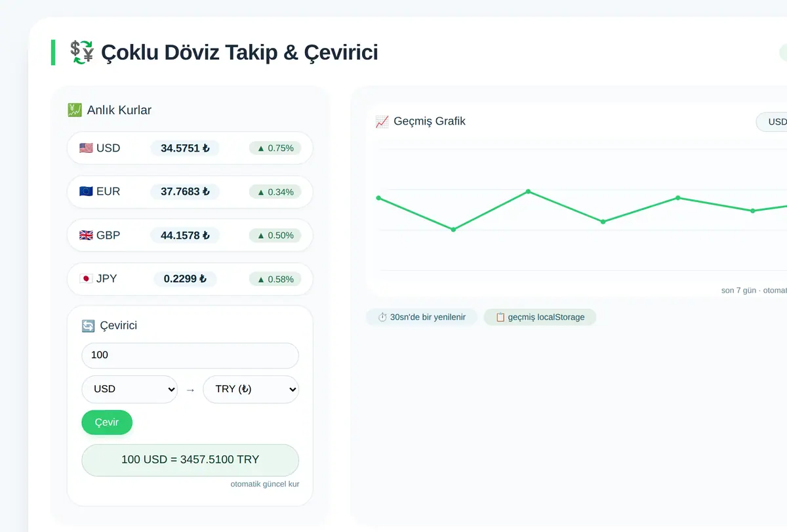Click the USD change badge 0.75%
Image resolution: width=787 pixels, height=532 pixels.
(x=275, y=148)
